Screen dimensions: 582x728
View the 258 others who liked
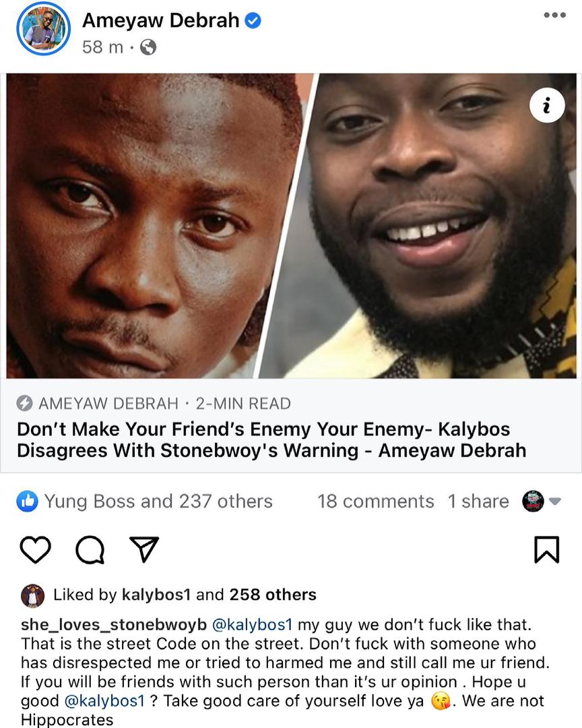tap(273, 595)
